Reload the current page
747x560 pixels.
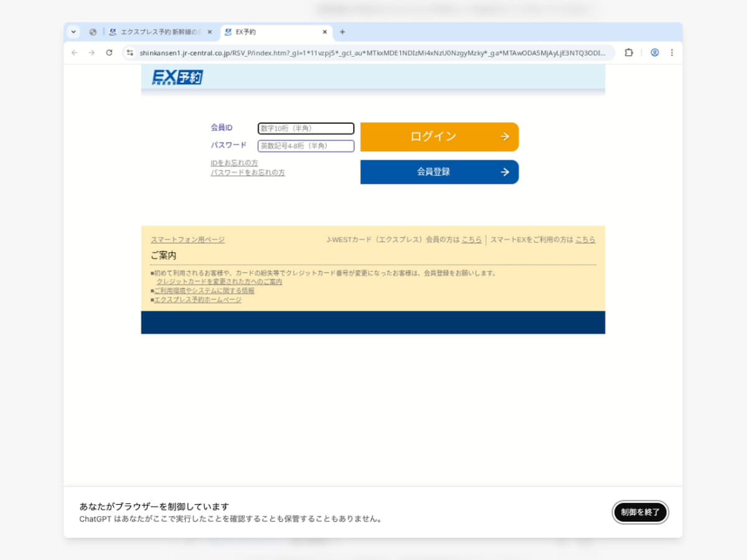coord(109,53)
